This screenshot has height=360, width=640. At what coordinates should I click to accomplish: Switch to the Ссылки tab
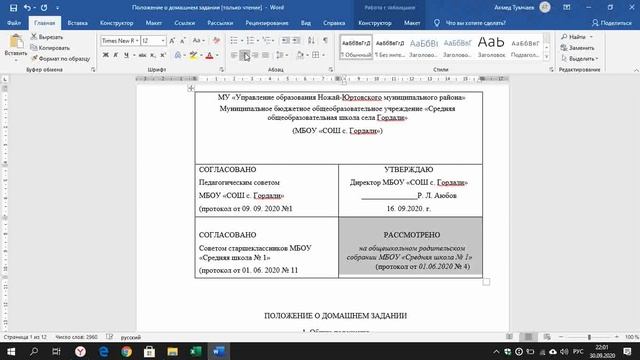tap(184, 23)
